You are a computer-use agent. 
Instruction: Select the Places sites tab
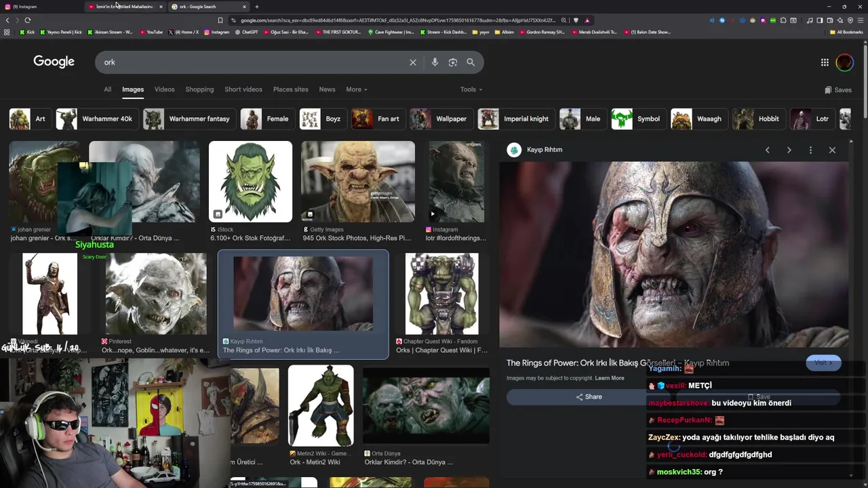[290, 89]
